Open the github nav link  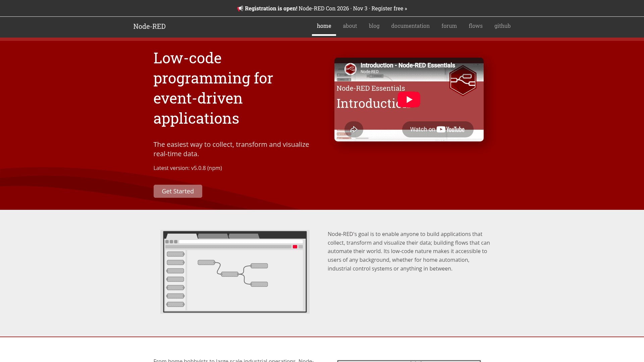502,26
